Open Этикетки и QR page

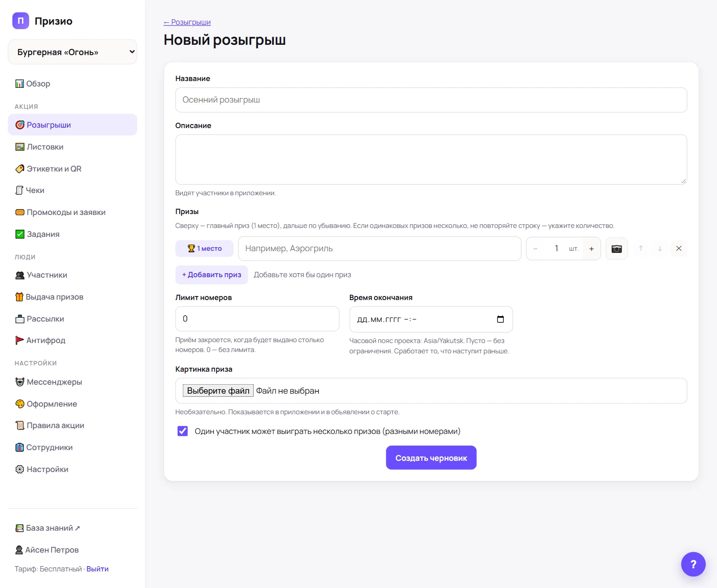73,169
